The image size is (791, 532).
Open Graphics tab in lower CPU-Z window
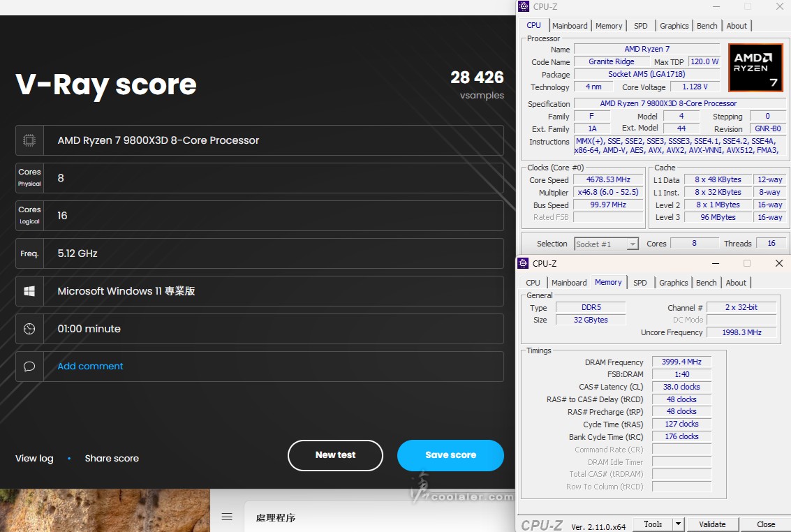(673, 283)
